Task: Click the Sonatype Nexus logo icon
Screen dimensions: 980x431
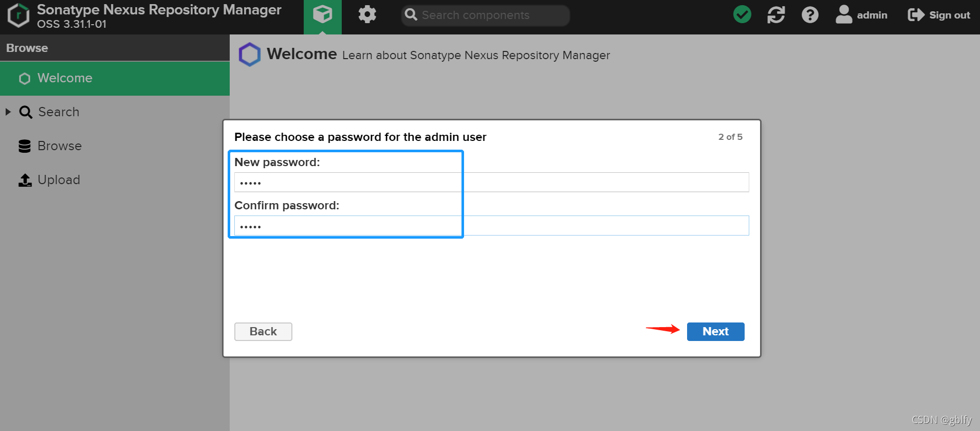Action: [x=19, y=15]
